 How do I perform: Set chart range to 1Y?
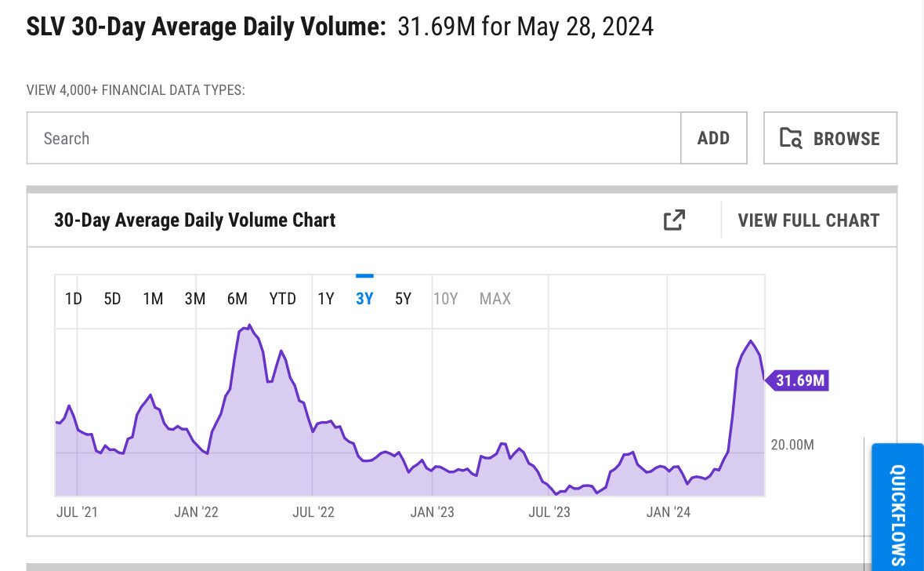coord(326,299)
